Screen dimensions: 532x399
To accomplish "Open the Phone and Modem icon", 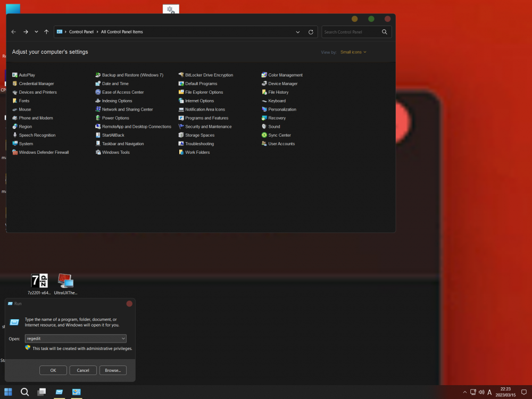I will [14, 118].
